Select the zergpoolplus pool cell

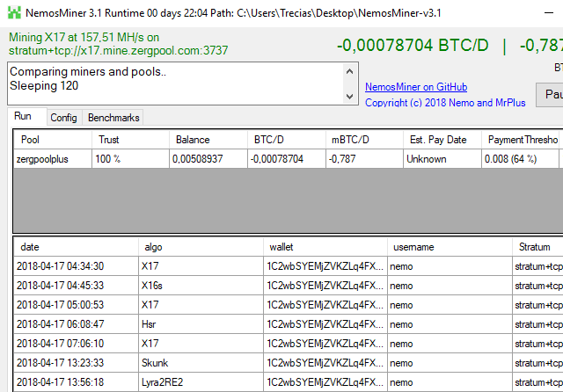click(53, 159)
